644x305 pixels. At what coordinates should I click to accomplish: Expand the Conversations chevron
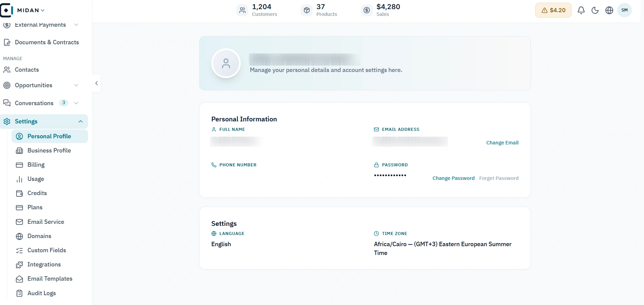pyautogui.click(x=76, y=103)
